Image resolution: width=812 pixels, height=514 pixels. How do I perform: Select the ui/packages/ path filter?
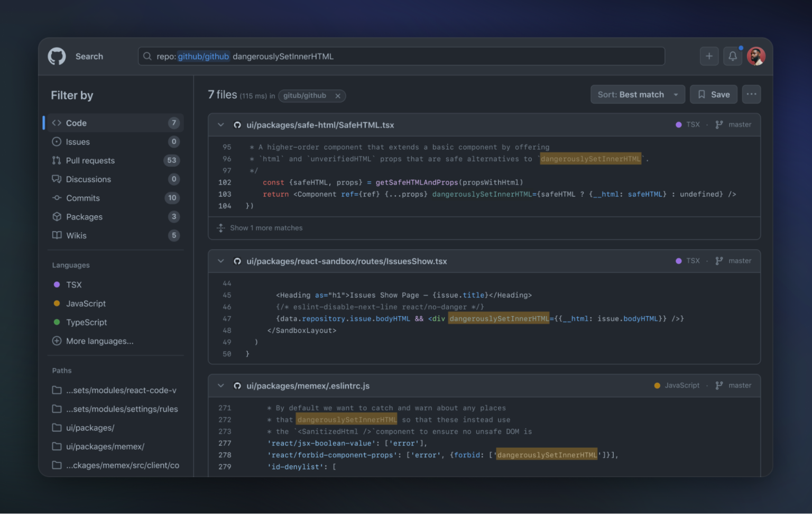tap(90, 427)
